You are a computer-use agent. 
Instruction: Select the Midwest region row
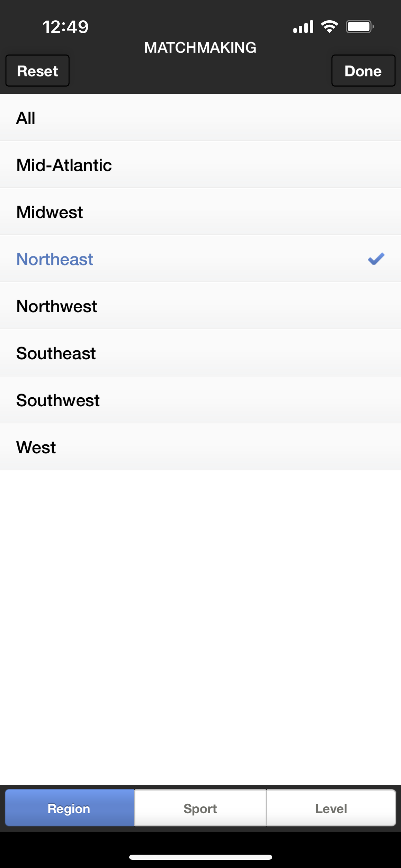click(x=200, y=212)
